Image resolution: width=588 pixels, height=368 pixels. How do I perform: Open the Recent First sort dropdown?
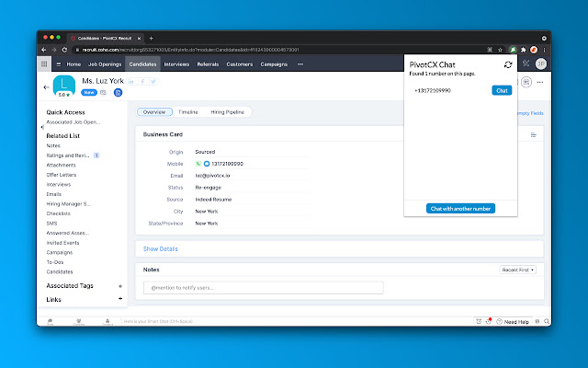pos(517,270)
